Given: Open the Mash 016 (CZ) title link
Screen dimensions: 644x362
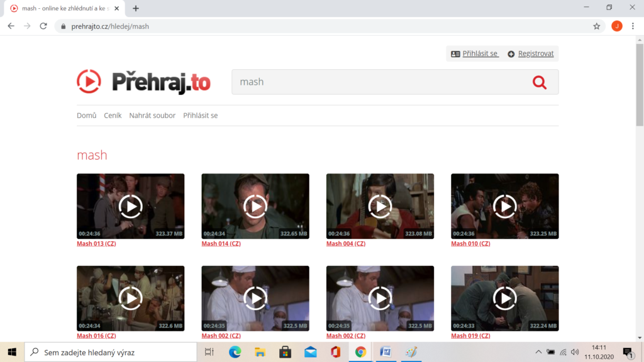Looking at the screenshot, I should tap(96, 336).
